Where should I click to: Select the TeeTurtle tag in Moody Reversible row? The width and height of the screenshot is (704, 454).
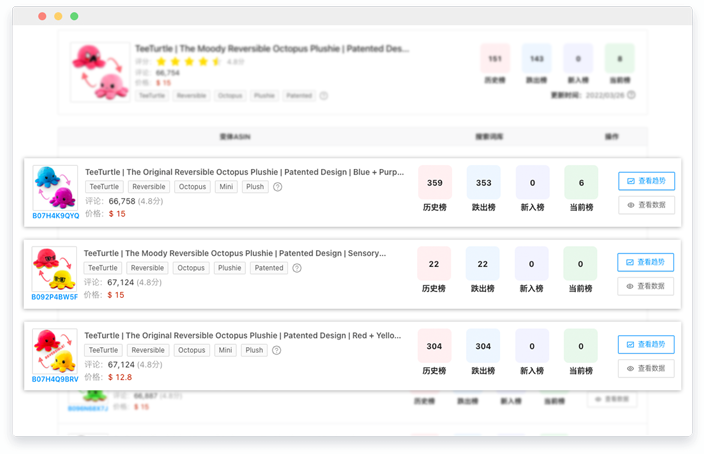point(103,268)
